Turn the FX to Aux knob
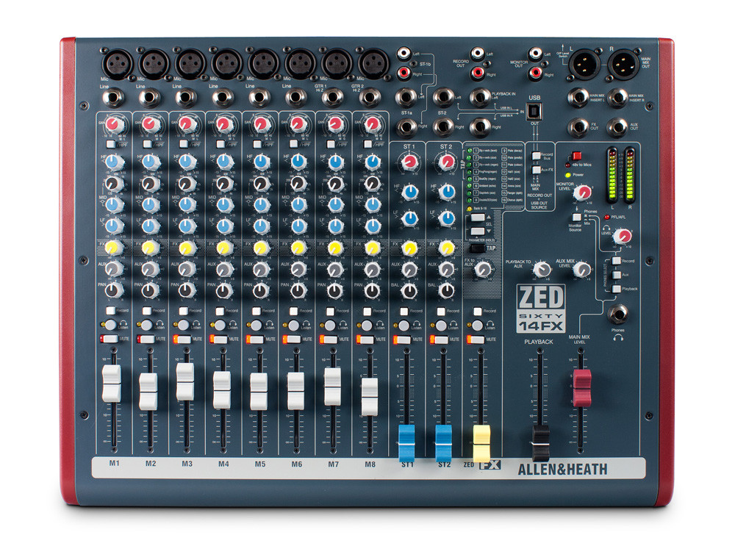Viewport: 735px width, 560px height. click(482, 269)
